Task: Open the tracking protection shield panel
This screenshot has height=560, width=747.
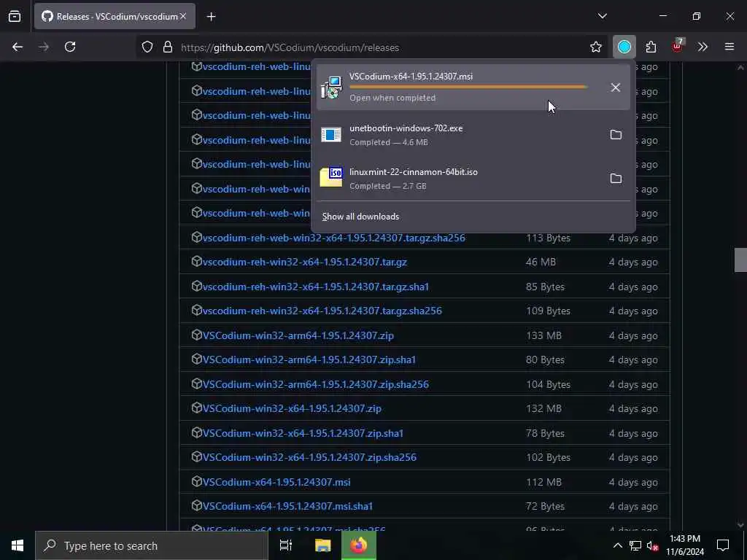Action: coord(147,47)
